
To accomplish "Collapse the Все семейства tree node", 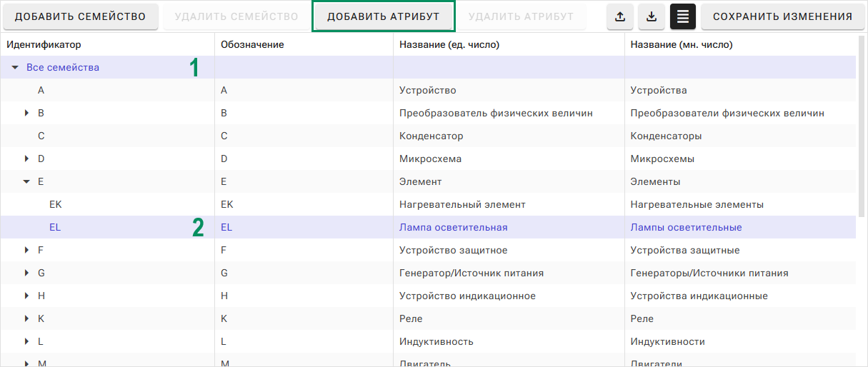I will [15, 67].
